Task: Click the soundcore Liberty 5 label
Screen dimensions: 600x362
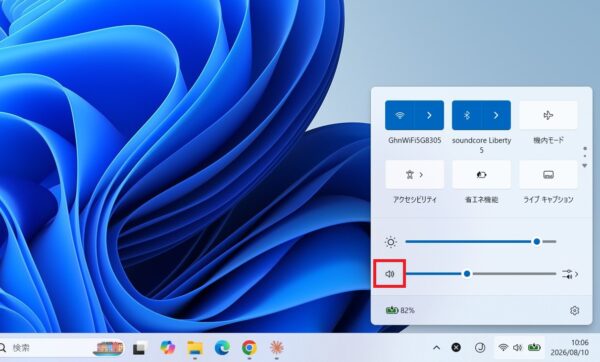Action: coord(481,145)
